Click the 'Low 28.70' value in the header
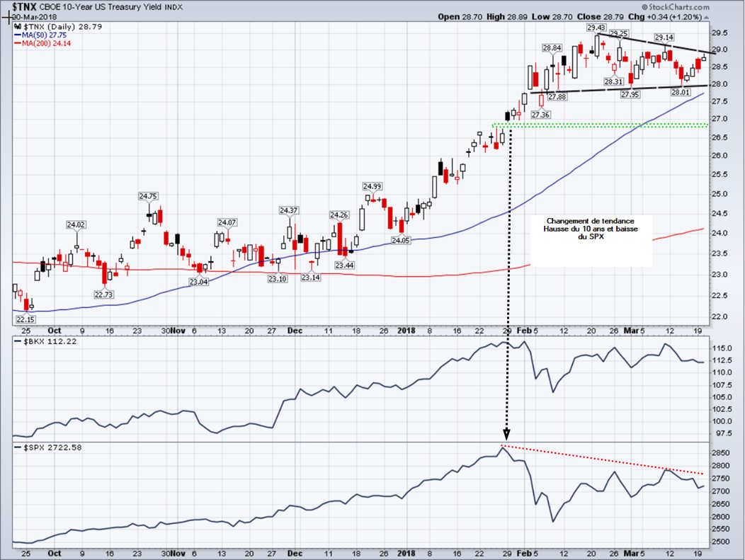745x560 pixels. point(552,17)
